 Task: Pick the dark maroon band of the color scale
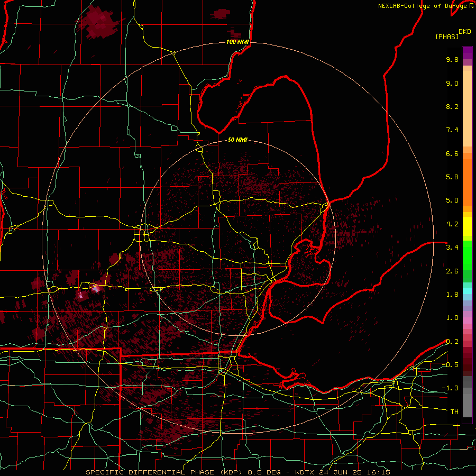point(467,361)
